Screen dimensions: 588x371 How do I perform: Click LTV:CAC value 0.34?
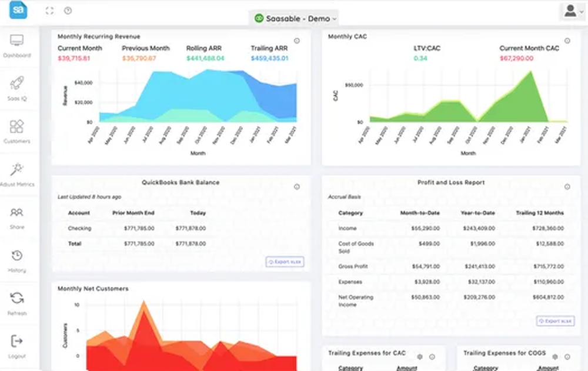pos(420,58)
